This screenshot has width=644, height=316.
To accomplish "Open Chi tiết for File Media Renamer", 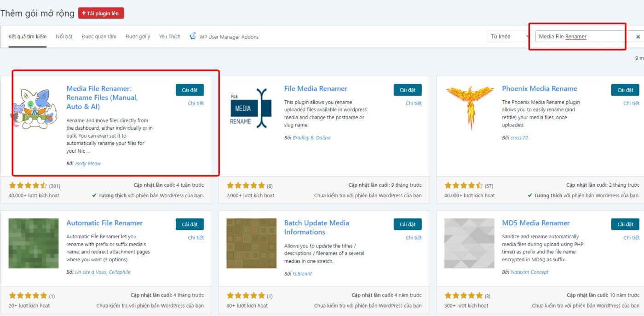I will pyautogui.click(x=413, y=103).
